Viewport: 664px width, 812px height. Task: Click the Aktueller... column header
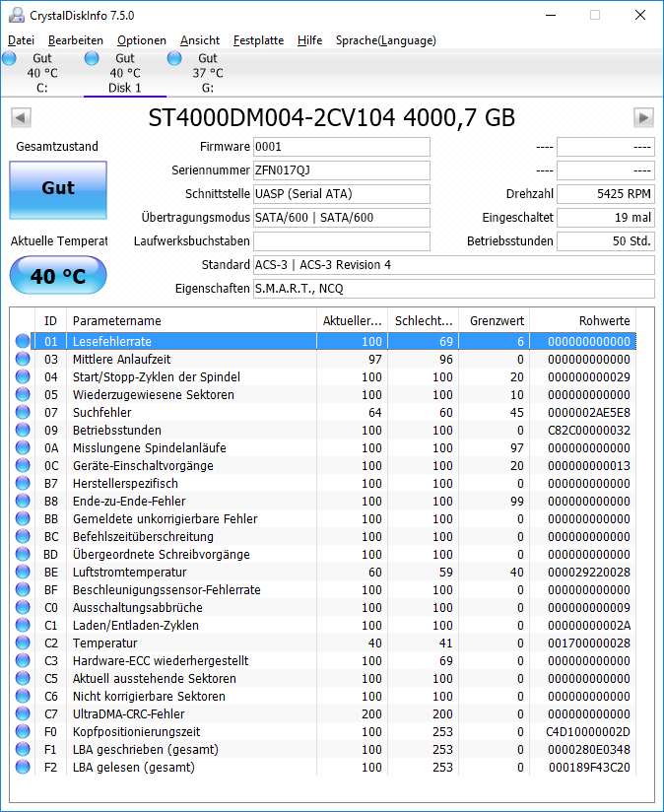(x=352, y=320)
